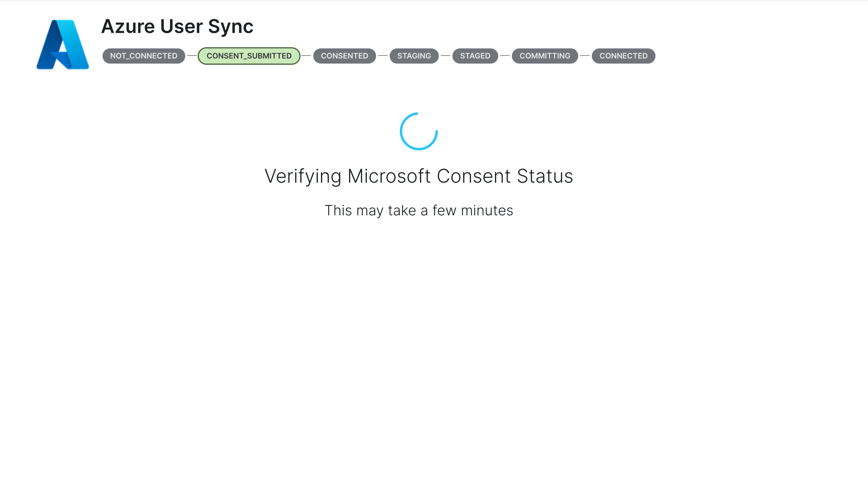This screenshot has height=499, width=868.
Task: Select the STAGED status badge
Action: coord(475,56)
